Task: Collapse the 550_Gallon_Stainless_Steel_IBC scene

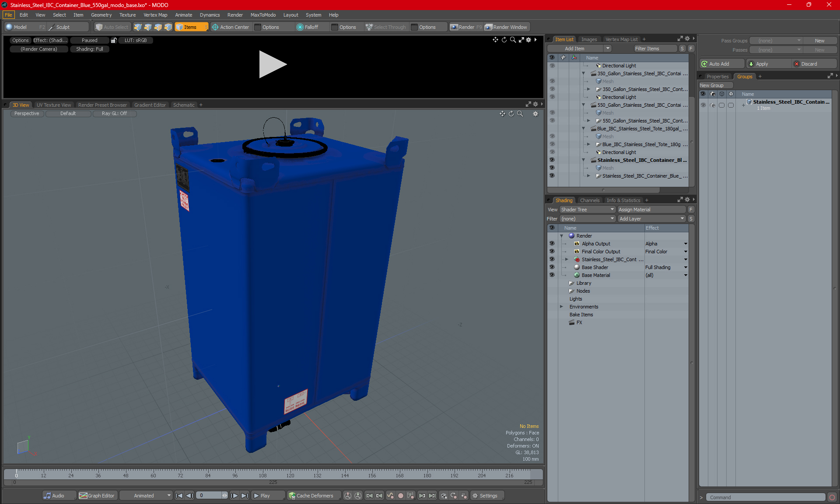Action: tap(584, 105)
